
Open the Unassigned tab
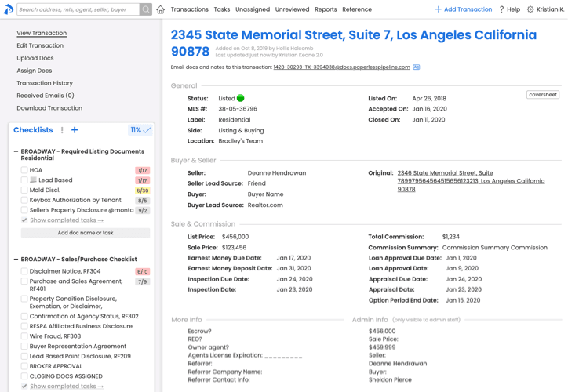253,9
